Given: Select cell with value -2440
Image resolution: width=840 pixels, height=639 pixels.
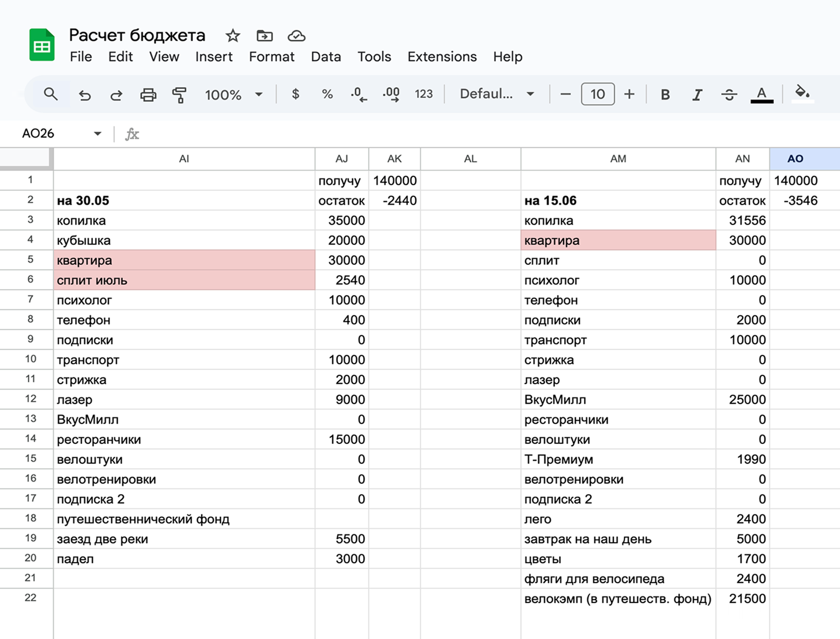Looking at the screenshot, I should [395, 201].
